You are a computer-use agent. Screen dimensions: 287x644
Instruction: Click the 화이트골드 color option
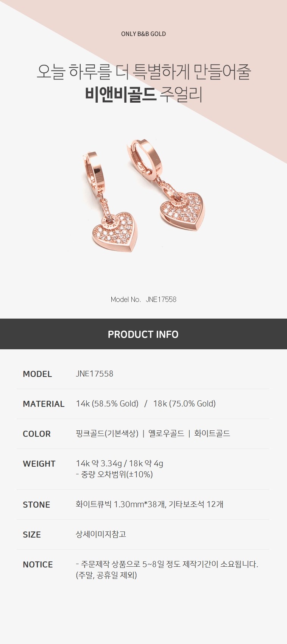coord(212,433)
